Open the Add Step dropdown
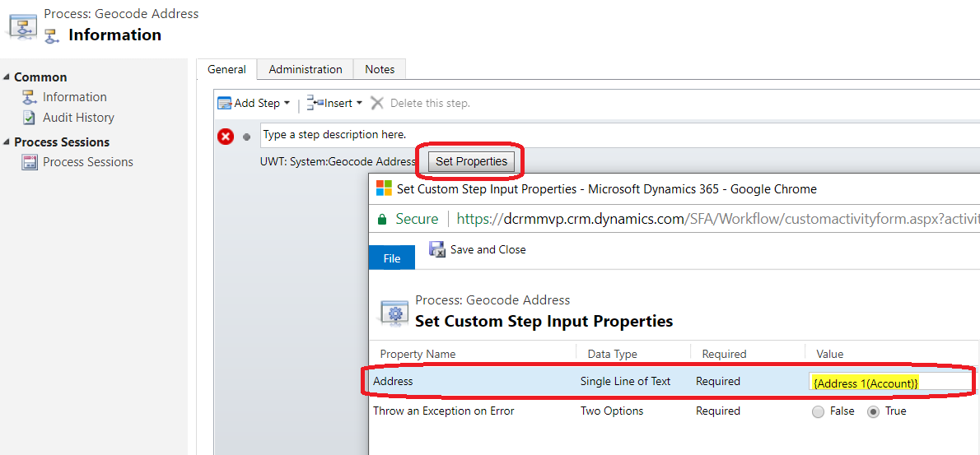The width and height of the screenshot is (980, 455). coord(254,103)
